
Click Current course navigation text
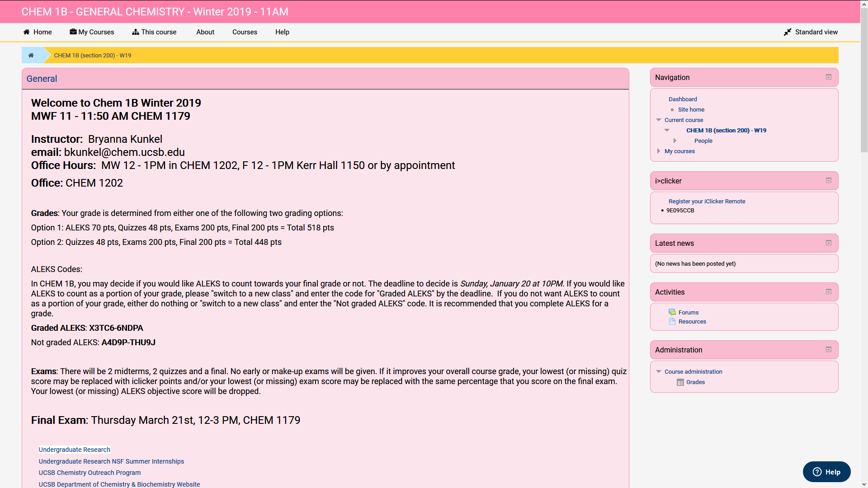tap(684, 120)
